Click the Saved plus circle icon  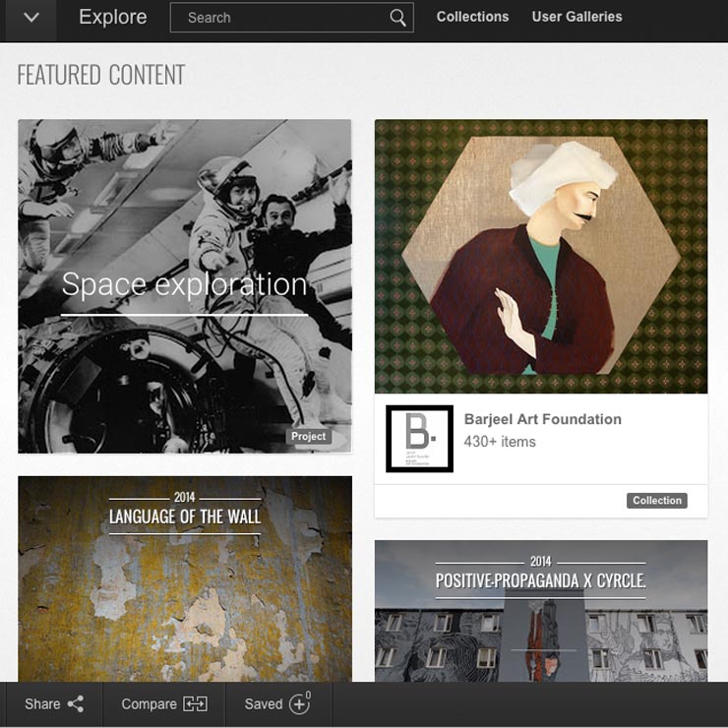click(300, 703)
